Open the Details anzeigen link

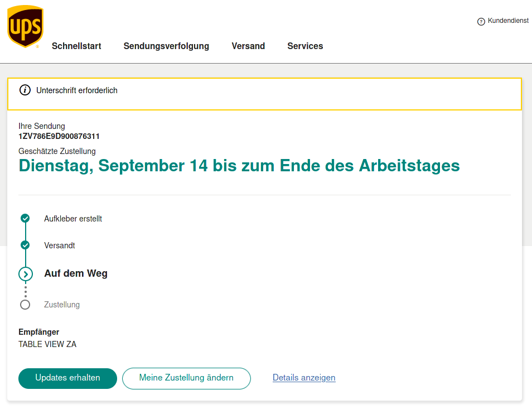coord(304,378)
